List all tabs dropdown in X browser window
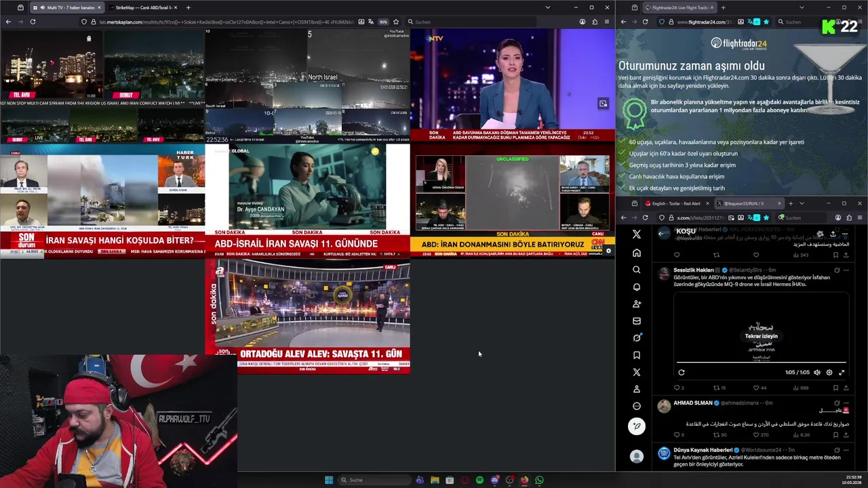 tap(802, 203)
